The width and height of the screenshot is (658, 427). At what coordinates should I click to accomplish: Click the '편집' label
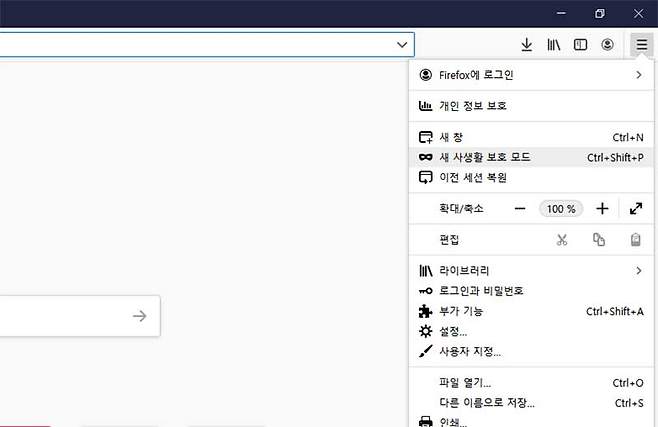pyautogui.click(x=449, y=240)
